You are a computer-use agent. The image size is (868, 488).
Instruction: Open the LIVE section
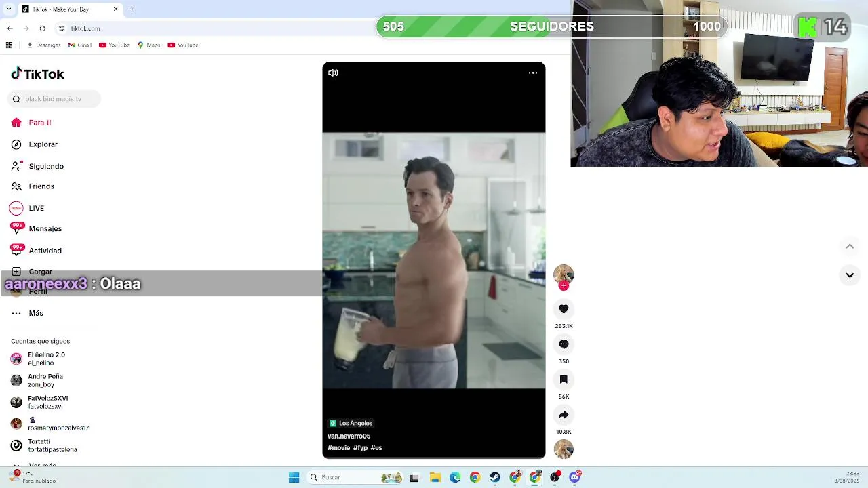point(27,208)
